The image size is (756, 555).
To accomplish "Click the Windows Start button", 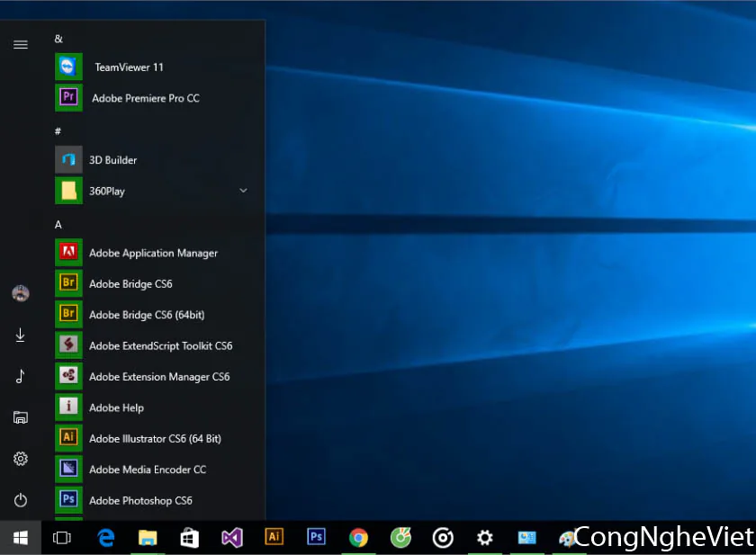I will coord(20,538).
